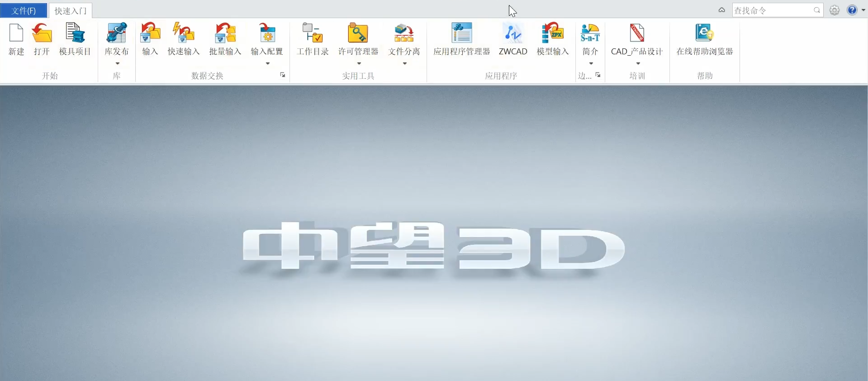Image resolution: width=868 pixels, height=381 pixels.
Task: Select the 输入 import icon
Action: 150,33
